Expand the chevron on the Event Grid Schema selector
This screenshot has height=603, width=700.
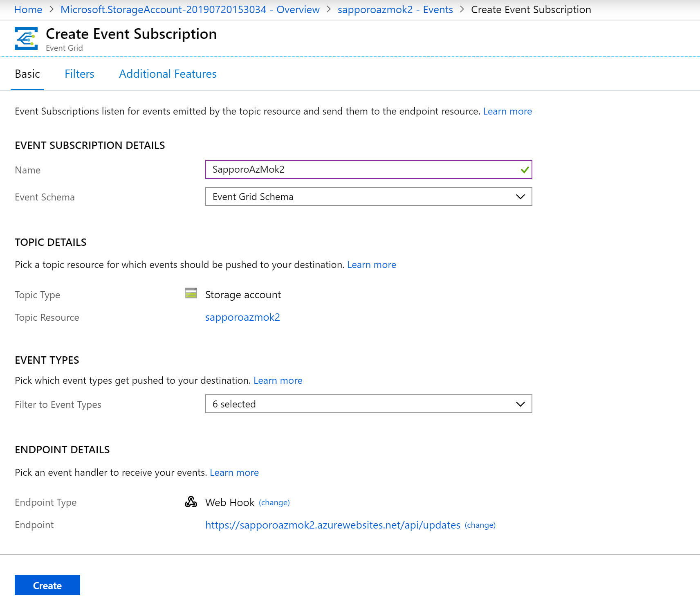(x=520, y=197)
